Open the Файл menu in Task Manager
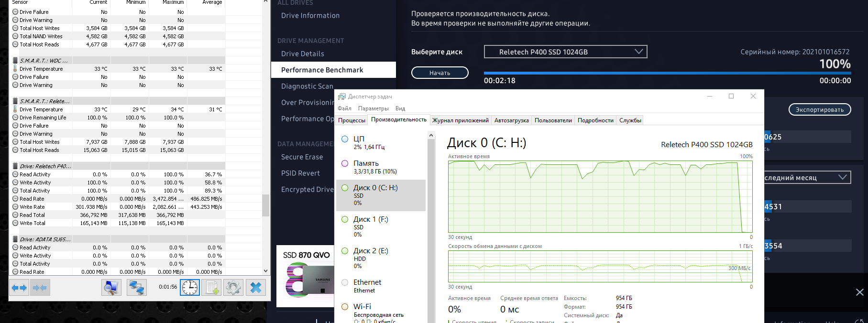The image size is (868, 323). tap(344, 108)
